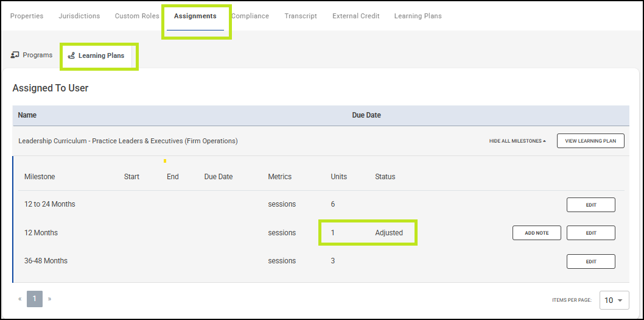The height and width of the screenshot is (320, 644).
Task: Open the Custom Roles tab
Action: [137, 16]
